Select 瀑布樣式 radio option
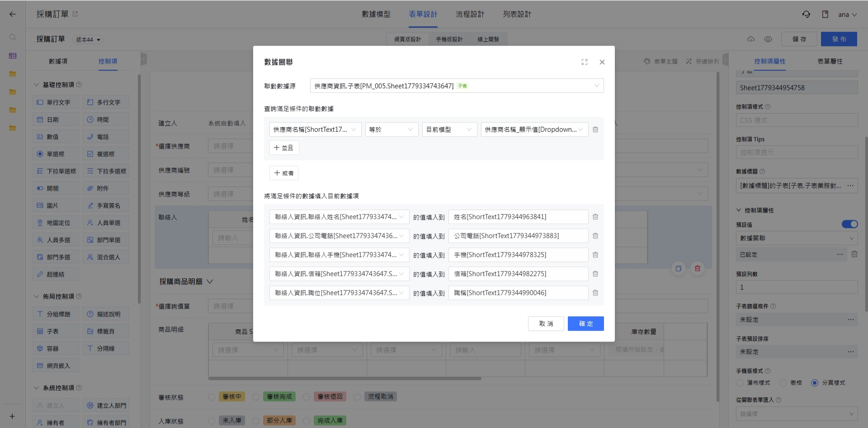 (740, 383)
